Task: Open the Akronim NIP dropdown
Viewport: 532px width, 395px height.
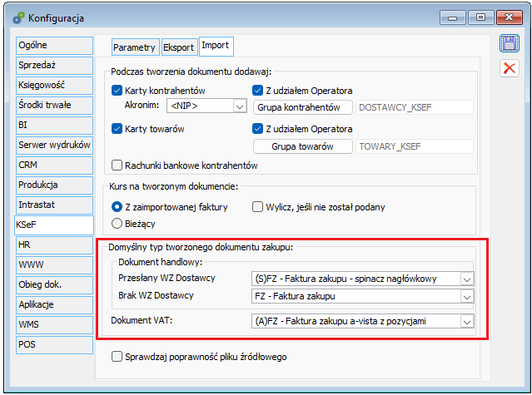Action: 240,106
